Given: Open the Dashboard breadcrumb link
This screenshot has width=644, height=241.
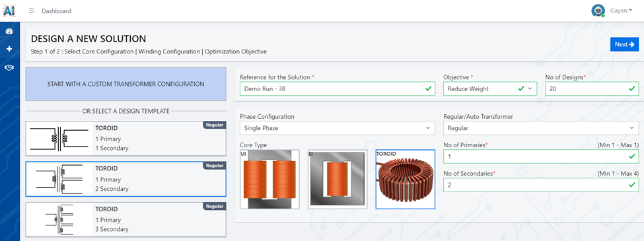Looking at the screenshot, I should 56,11.
